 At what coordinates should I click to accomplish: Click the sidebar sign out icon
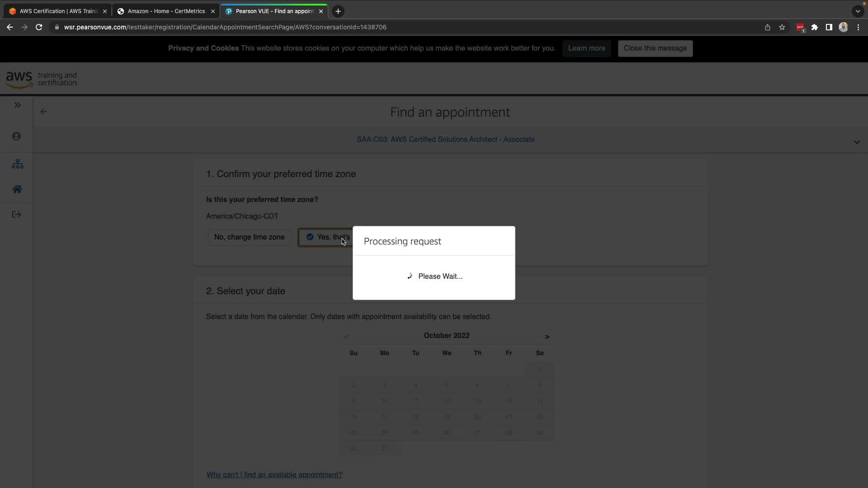tap(17, 215)
